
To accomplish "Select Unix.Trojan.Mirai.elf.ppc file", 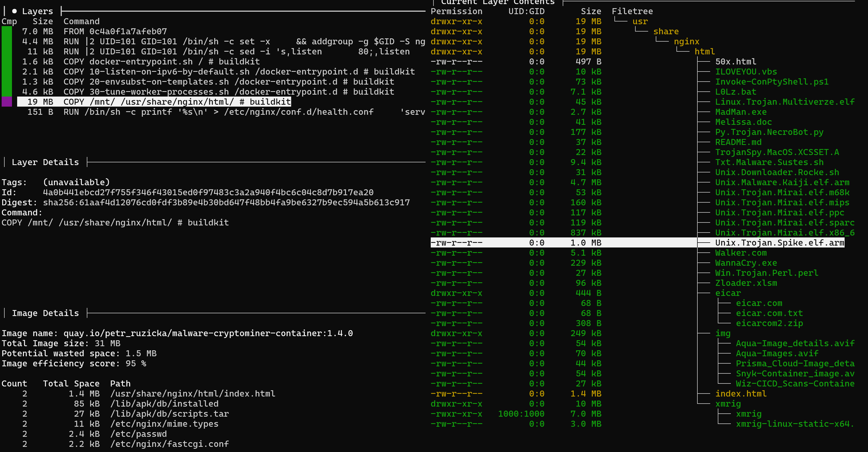I will coord(779,212).
